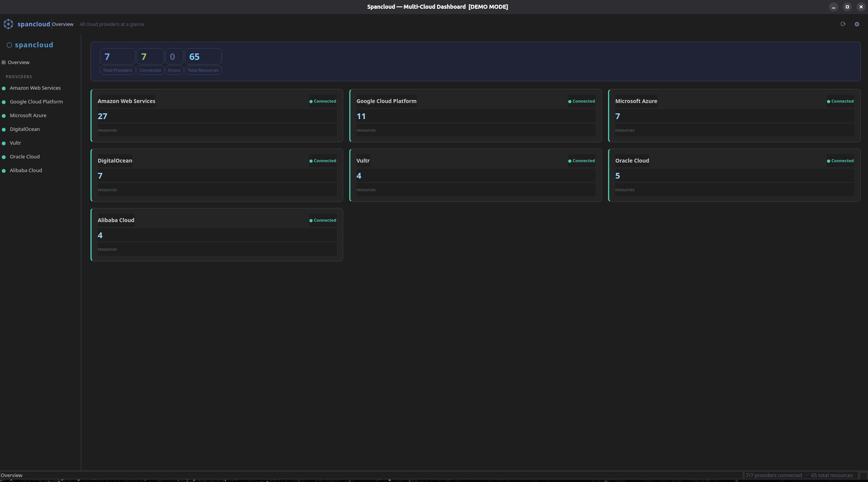Open the Alibaba Cloud card title
Viewport: 868px width, 482px height.
click(116, 220)
